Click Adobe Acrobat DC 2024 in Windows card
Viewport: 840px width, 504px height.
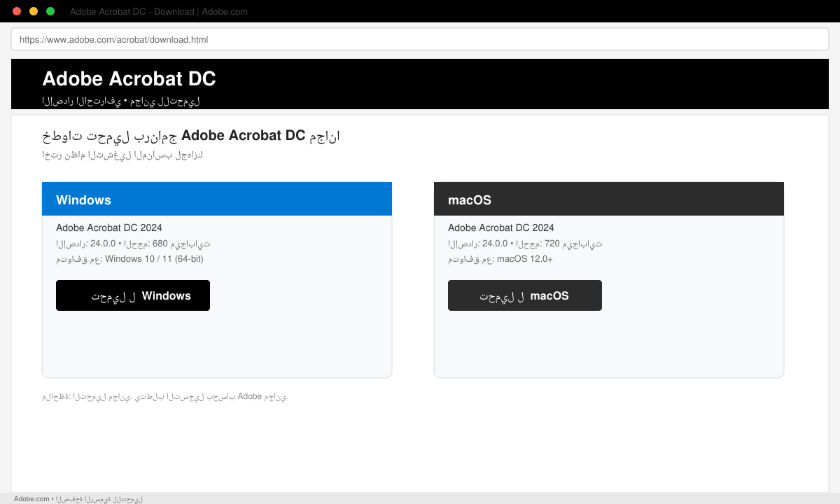109,227
